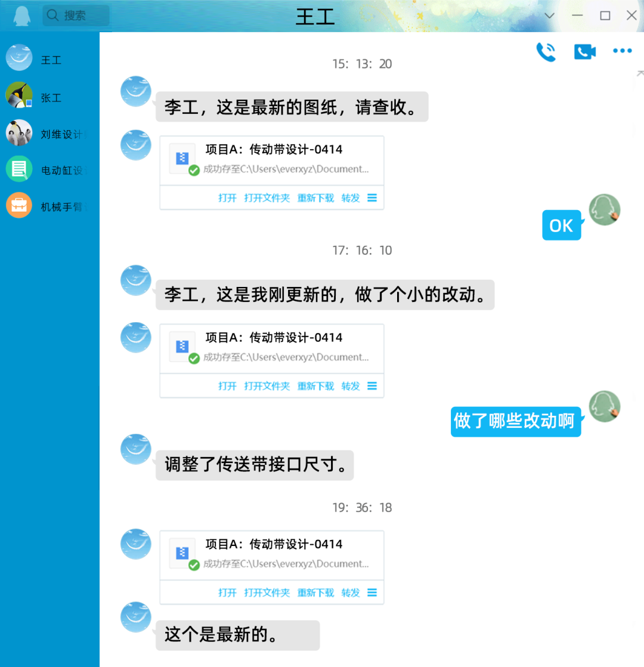This screenshot has height=667, width=644.
Task: Click zip file icon on the 17:16:10 file card
Action: 182,346
